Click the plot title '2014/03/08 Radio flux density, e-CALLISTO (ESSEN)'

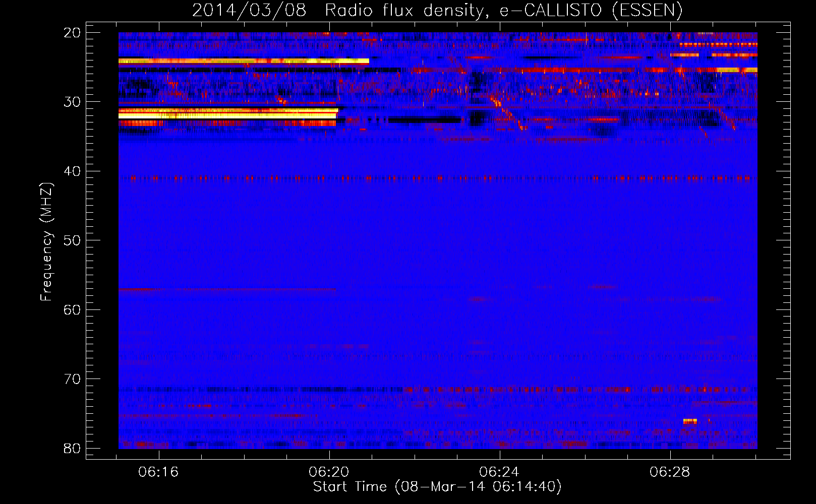(x=437, y=10)
